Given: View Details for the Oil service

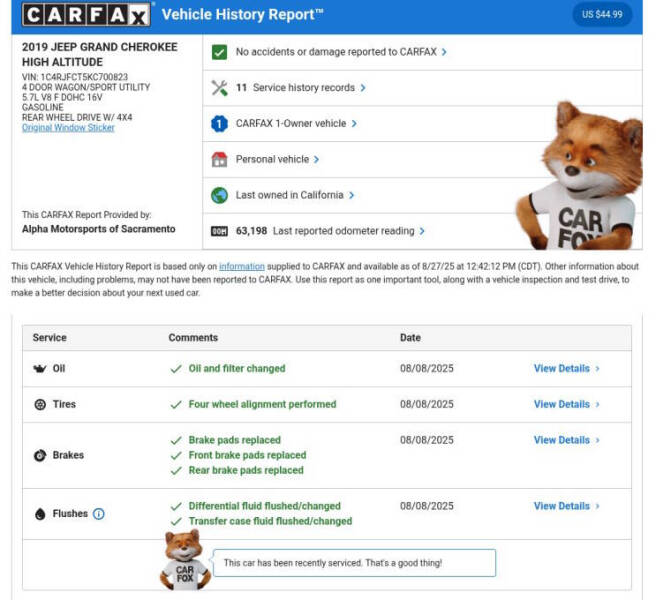Looking at the screenshot, I should [566, 368].
